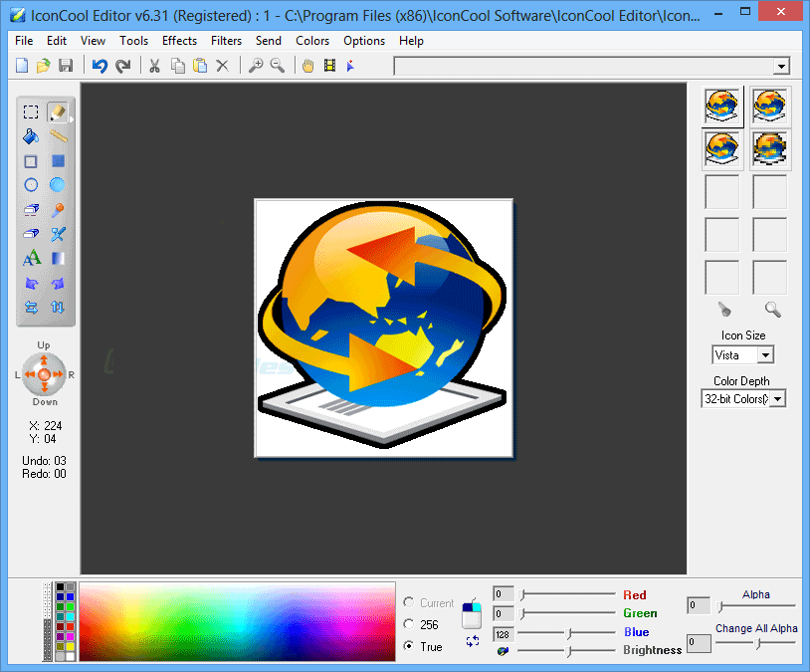Select the 256 color mode radio button
810x672 pixels.
pos(410,624)
